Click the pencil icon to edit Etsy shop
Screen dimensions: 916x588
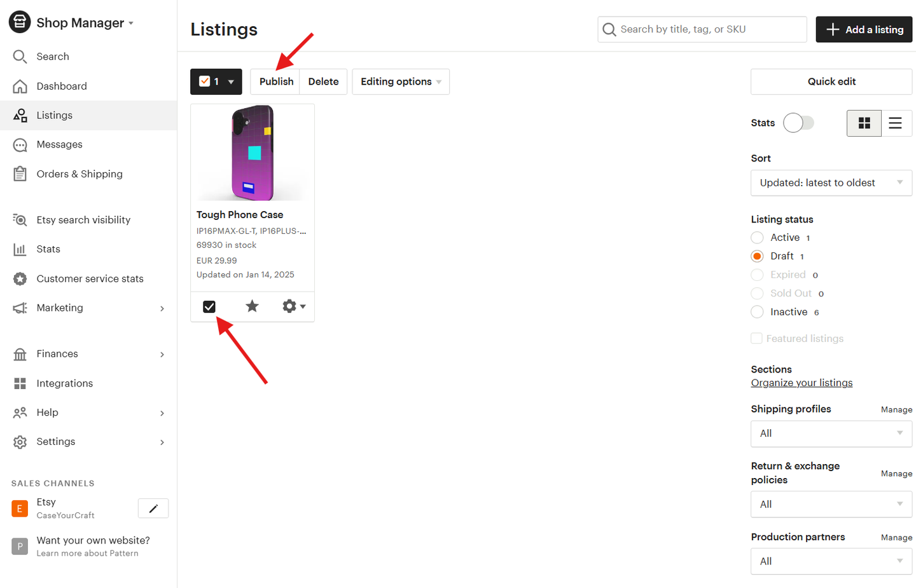(153, 508)
